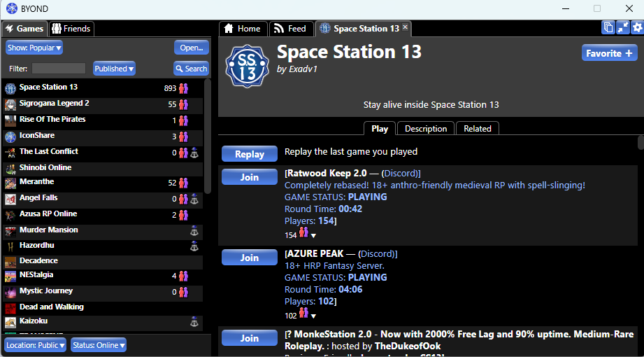This screenshot has height=357, width=644.
Task: Switch to the Games tab
Action: click(24, 29)
